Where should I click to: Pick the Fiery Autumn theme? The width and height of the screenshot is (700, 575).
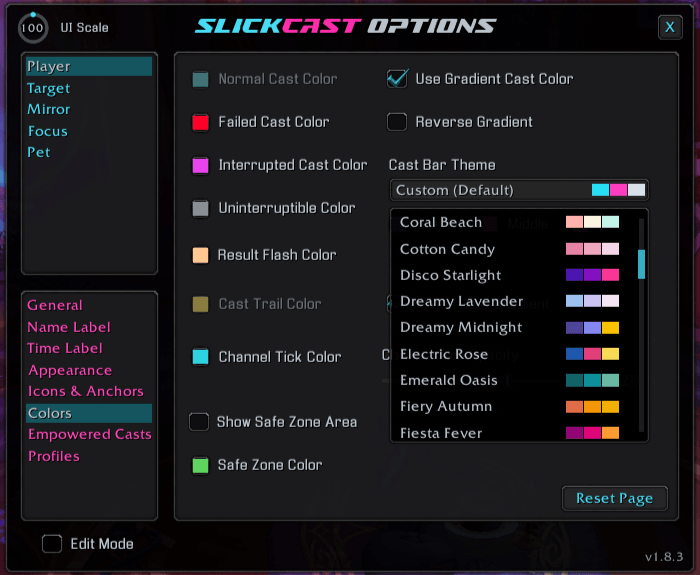(x=509, y=407)
